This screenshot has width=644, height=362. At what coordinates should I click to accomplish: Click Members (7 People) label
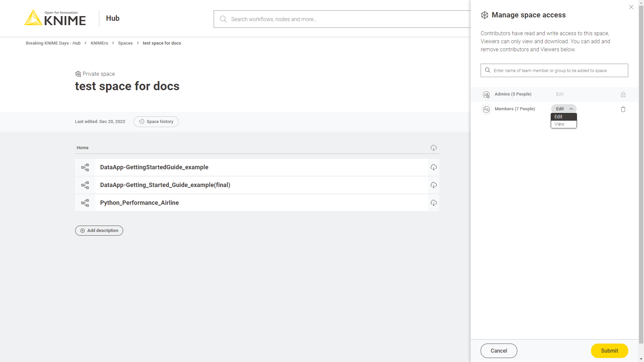(x=515, y=109)
